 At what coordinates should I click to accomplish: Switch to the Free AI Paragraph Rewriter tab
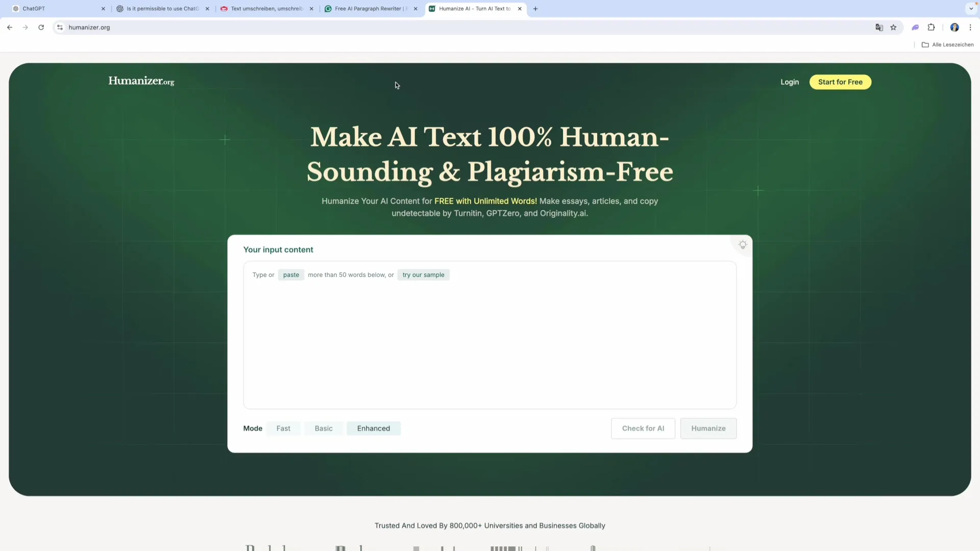click(367, 9)
